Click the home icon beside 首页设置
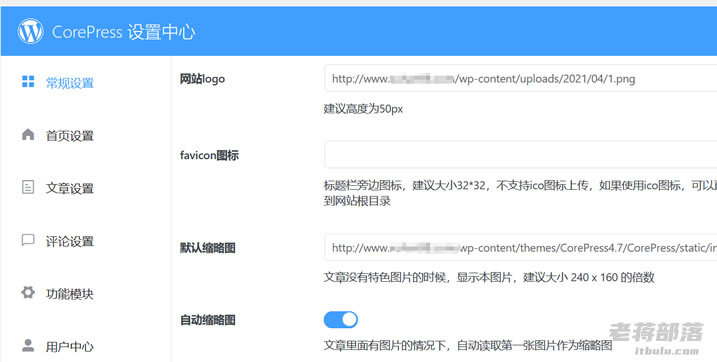This screenshot has height=362, width=717. [x=28, y=134]
